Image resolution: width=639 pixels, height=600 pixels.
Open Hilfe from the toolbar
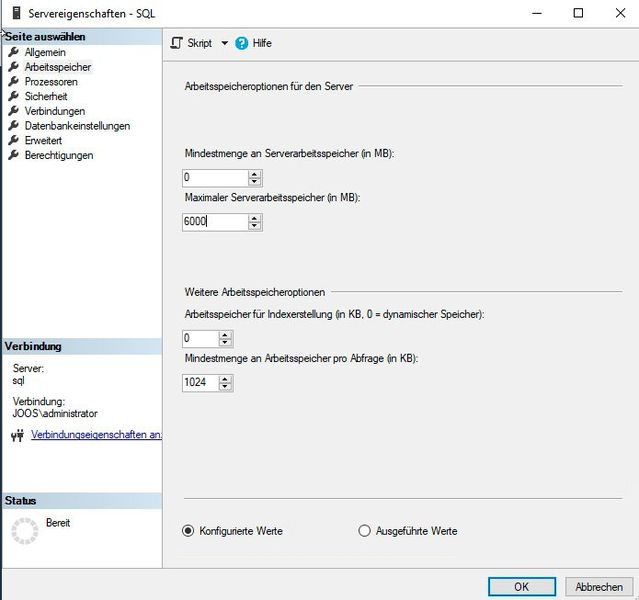[x=253, y=43]
